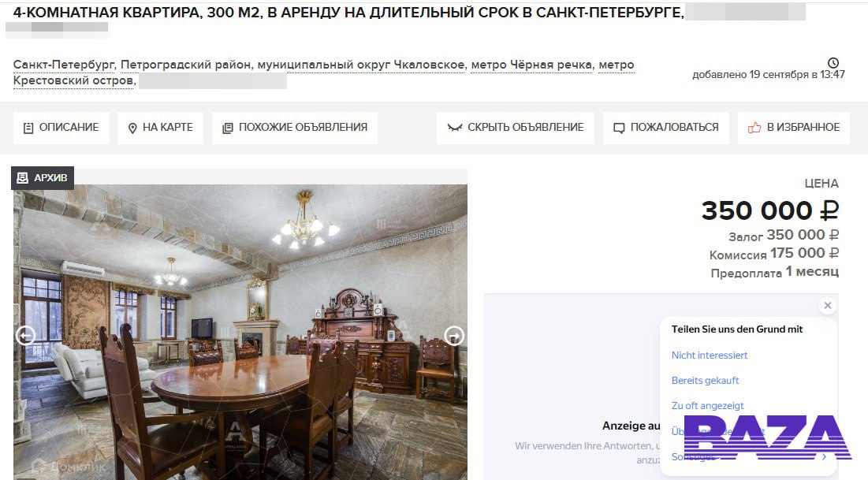Click the clock icon near date added
This screenshot has height=480, width=868.
tap(833, 62)
